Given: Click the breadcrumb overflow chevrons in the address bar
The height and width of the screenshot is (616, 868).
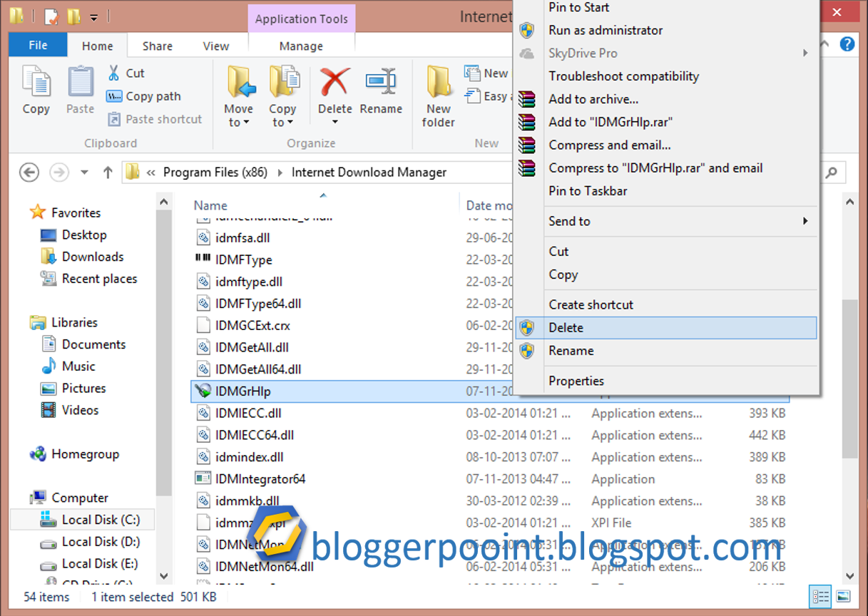Looking at the screenshot, I should (x=151, y=173).
